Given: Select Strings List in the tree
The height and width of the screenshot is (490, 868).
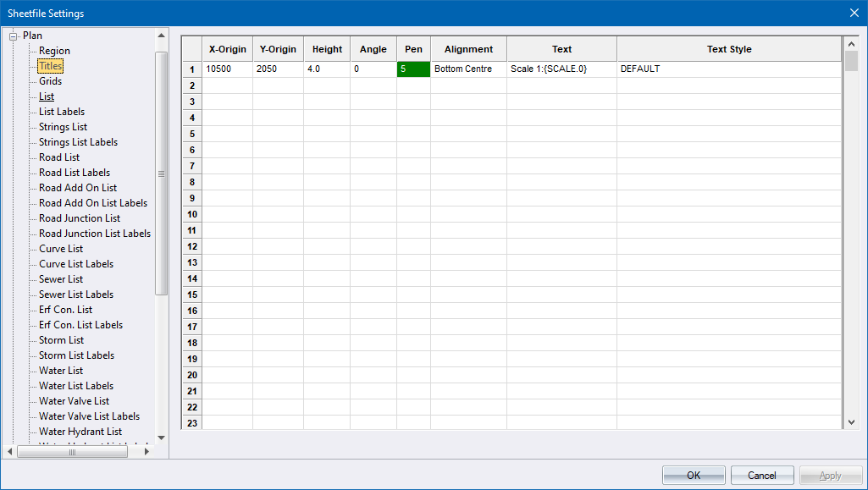Looking at the screenshot, I should 63,127.
